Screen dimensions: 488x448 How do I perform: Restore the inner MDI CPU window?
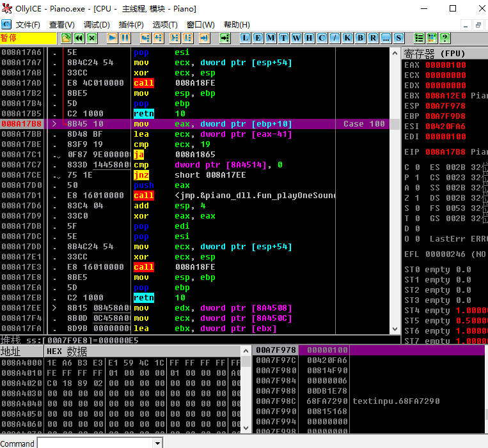(478, 25)
